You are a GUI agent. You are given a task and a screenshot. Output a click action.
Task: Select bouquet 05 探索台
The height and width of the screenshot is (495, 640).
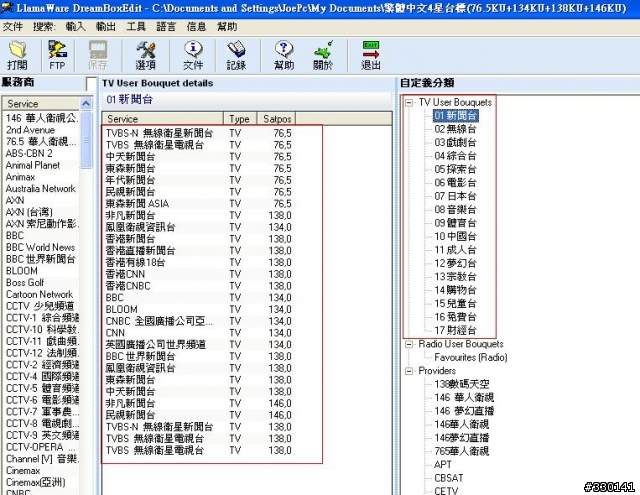point(455,169)
